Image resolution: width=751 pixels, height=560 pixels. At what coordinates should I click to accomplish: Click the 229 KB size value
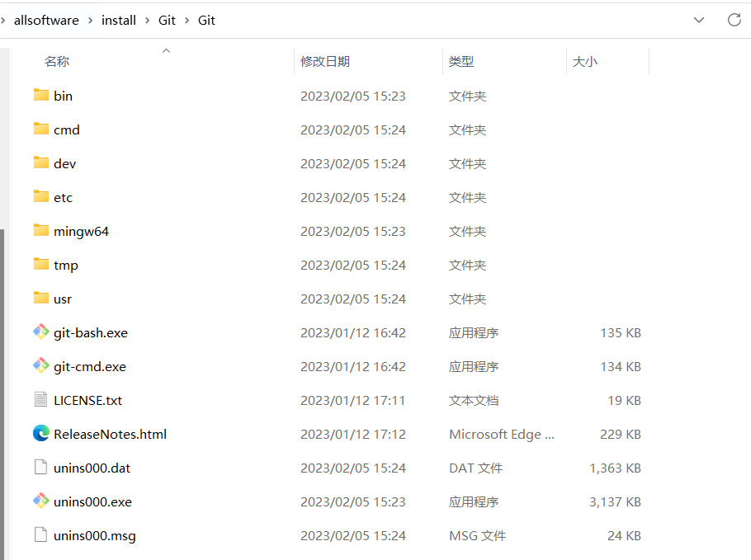pyautogui.click(x=621, y=435)
